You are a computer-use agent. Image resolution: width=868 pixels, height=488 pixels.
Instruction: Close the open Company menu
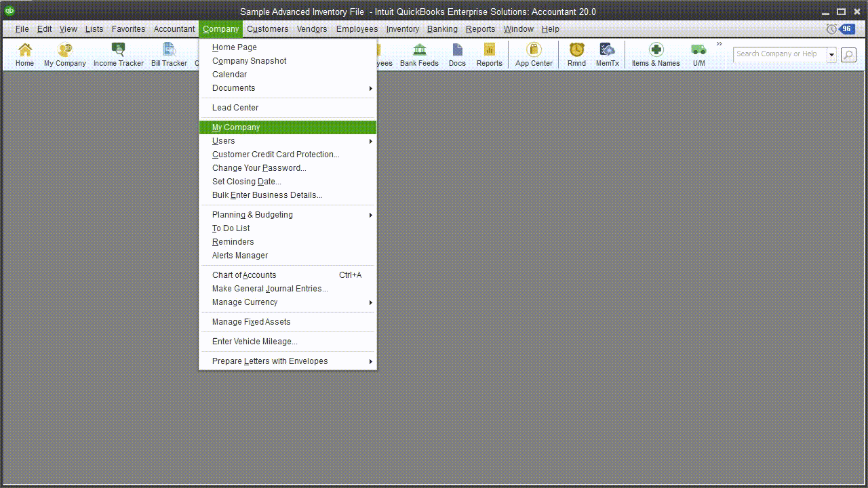coord(220,29)
